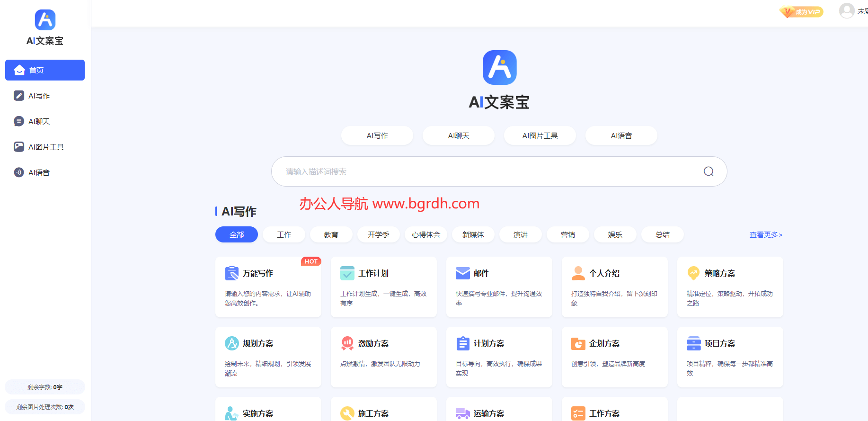Click the 项目精粹 description text
This screenshot has width=868, height=421.
pyautogui.click(x=730, y=368)
